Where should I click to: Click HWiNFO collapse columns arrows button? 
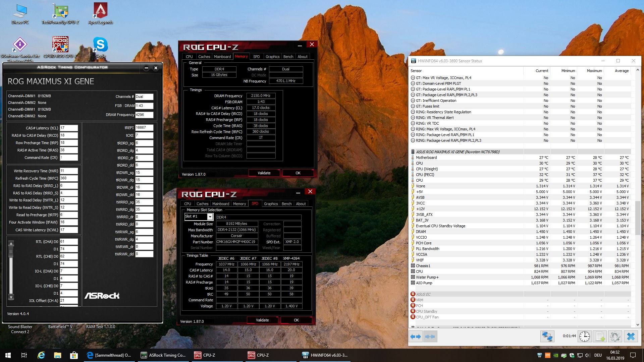[430, 337]
